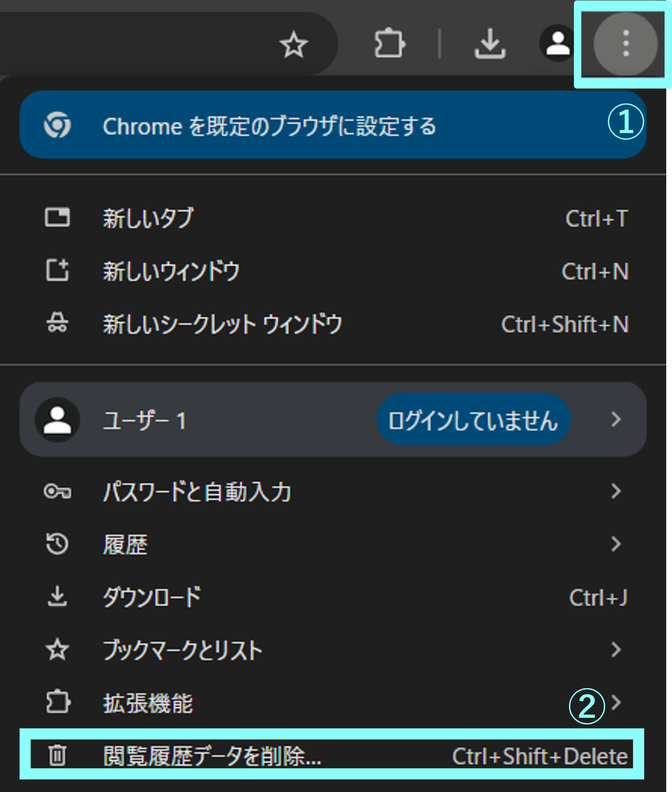Click the Ctrl+Shift+N shortcut label
This screenshot has width=672, height=792.
(565, 324)
